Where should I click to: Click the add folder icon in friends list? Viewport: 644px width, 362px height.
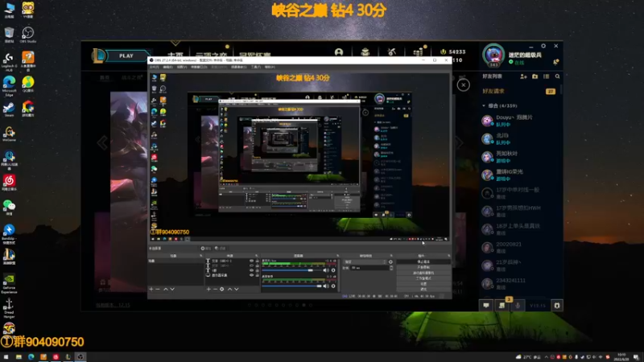535,76
